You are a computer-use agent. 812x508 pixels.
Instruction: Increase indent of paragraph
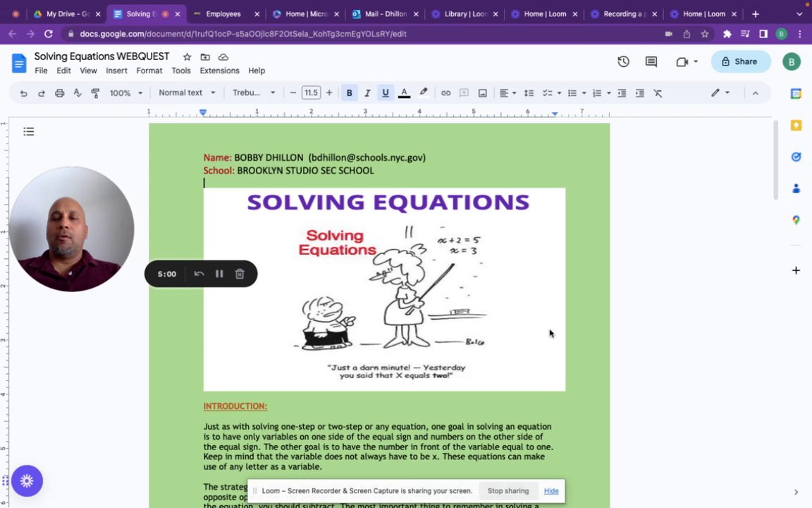click(640, 93)
